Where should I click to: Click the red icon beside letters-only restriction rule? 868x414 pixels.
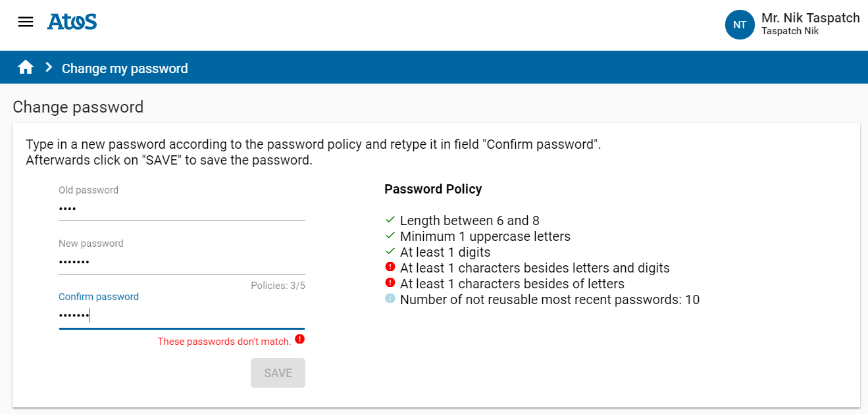(x=390, y=283)
